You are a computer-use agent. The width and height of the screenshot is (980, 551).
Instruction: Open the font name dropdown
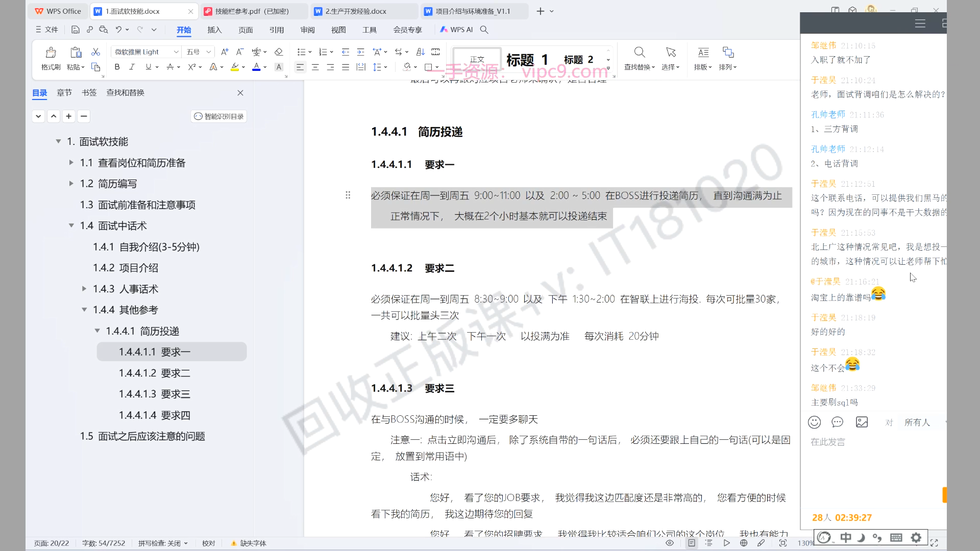[176, 52]
